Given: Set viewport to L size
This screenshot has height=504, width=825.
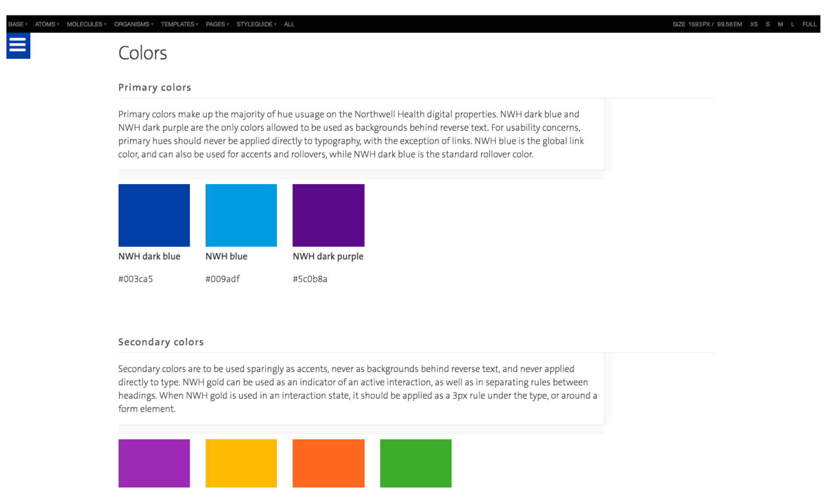Looking at the screenshot, I should [x=792, y=24].
